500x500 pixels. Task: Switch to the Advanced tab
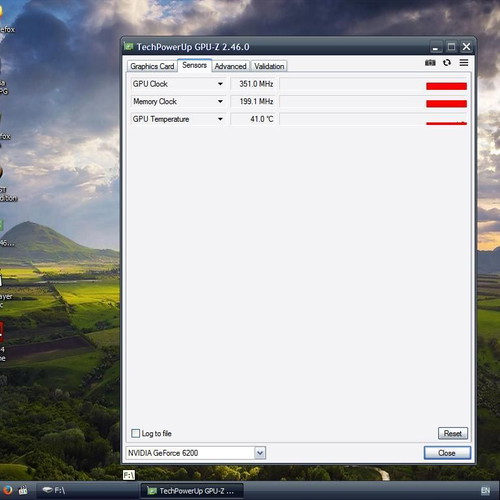[x=230, y=66]
